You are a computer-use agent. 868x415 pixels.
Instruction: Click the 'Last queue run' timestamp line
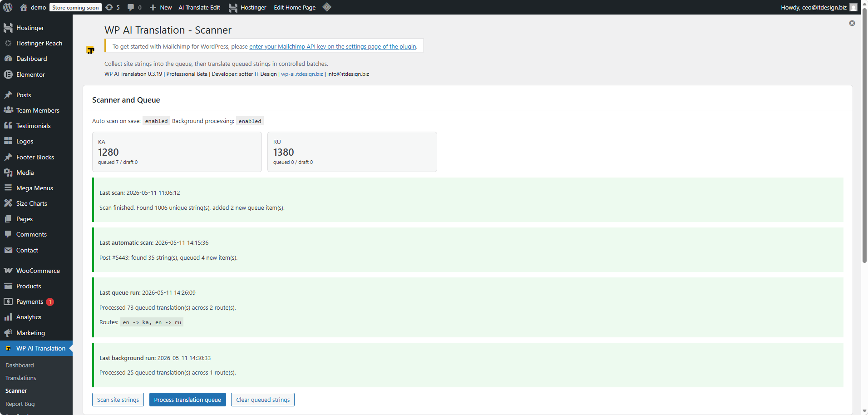tap(148, 292)
